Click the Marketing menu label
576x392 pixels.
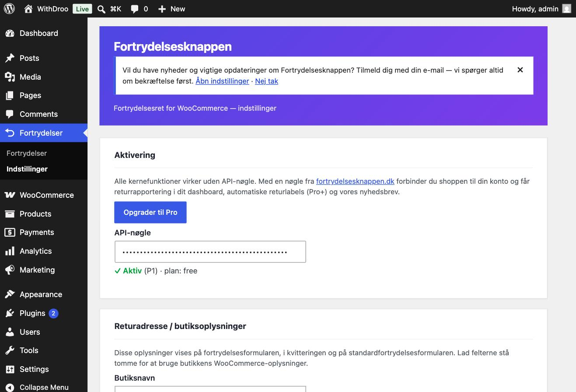tap(37, 270)
